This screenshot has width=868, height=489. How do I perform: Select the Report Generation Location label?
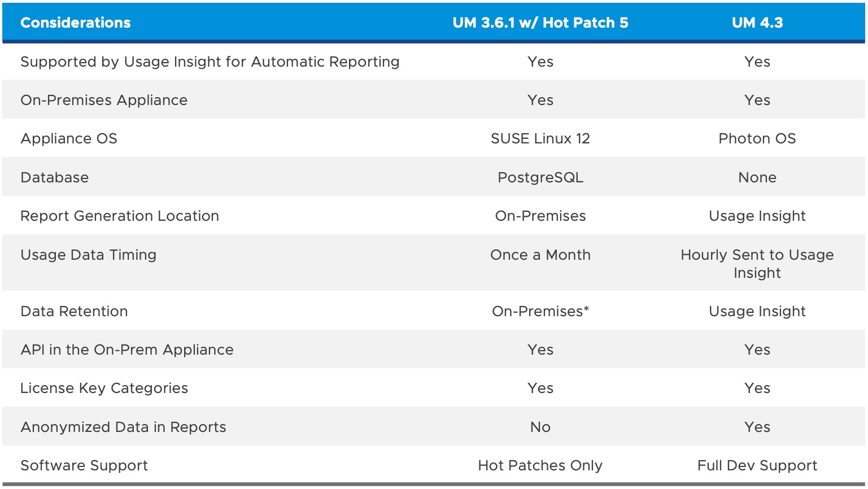click(120, 216)
